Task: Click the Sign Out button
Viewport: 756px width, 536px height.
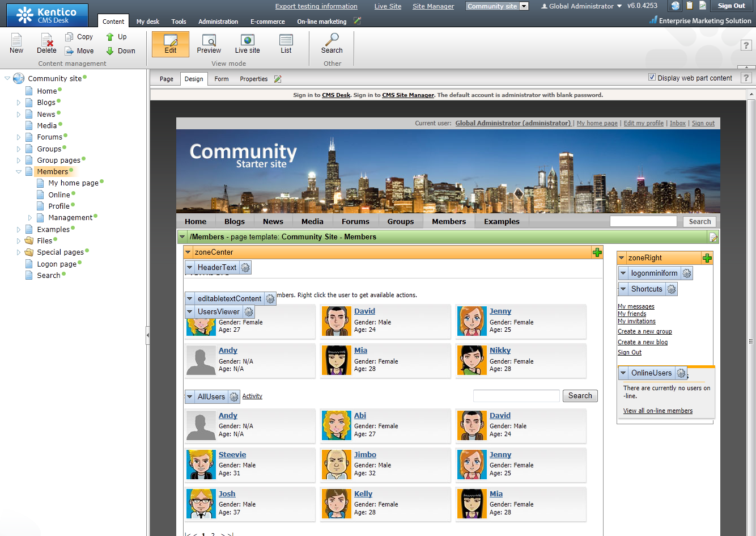Action: tap(731, 6)
